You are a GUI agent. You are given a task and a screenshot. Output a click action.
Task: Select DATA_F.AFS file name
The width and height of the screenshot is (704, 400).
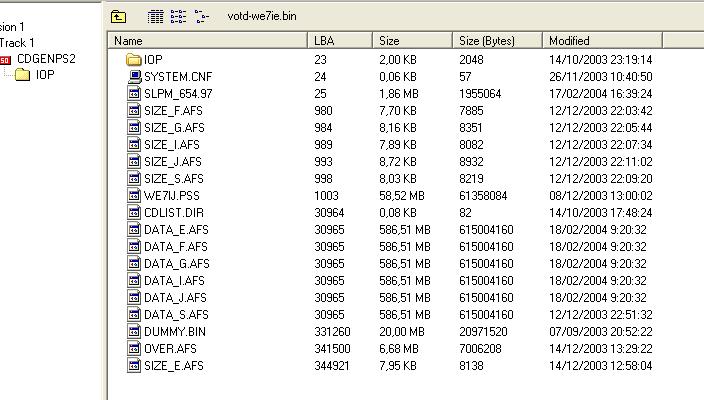tap(176, 246)
